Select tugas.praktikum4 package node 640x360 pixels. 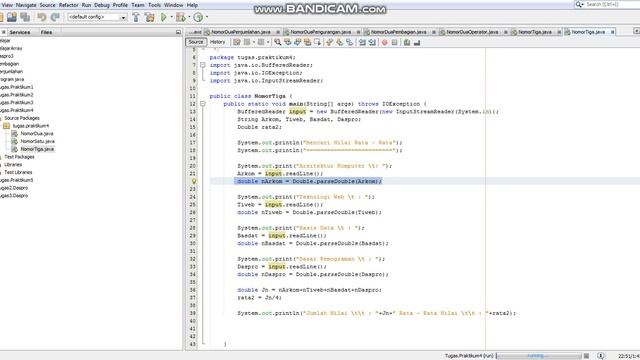(31, 126)
